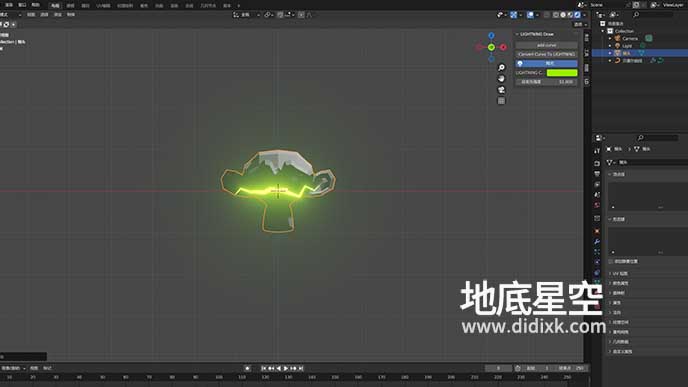This screenshot has height=387, width=688.
Task: Open the Object properties orange square tab
Action: [x=597, y=231]
